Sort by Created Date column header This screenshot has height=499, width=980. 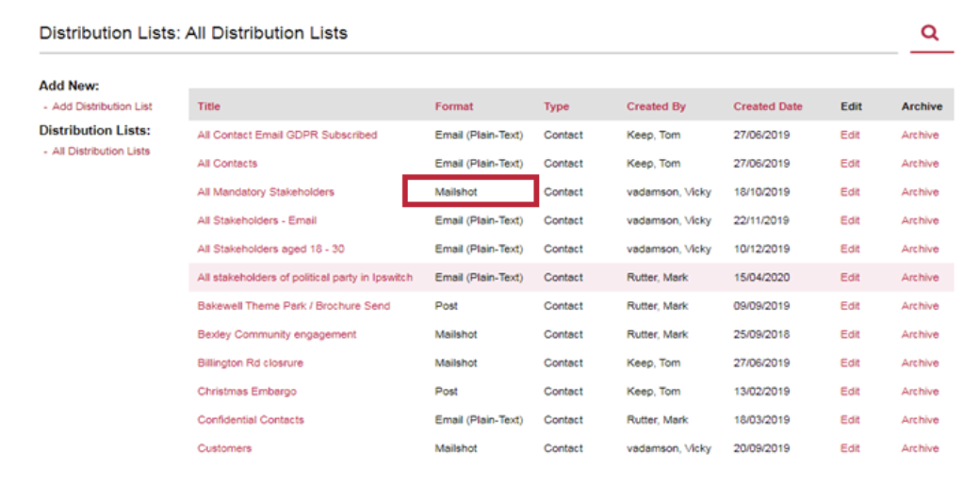pyautogui.click(x=768, y=106)
